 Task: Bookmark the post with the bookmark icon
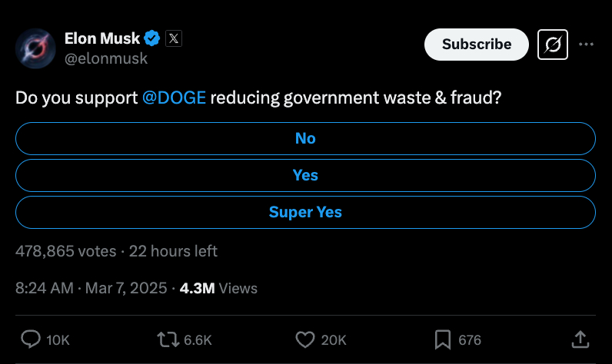point(443,339)
